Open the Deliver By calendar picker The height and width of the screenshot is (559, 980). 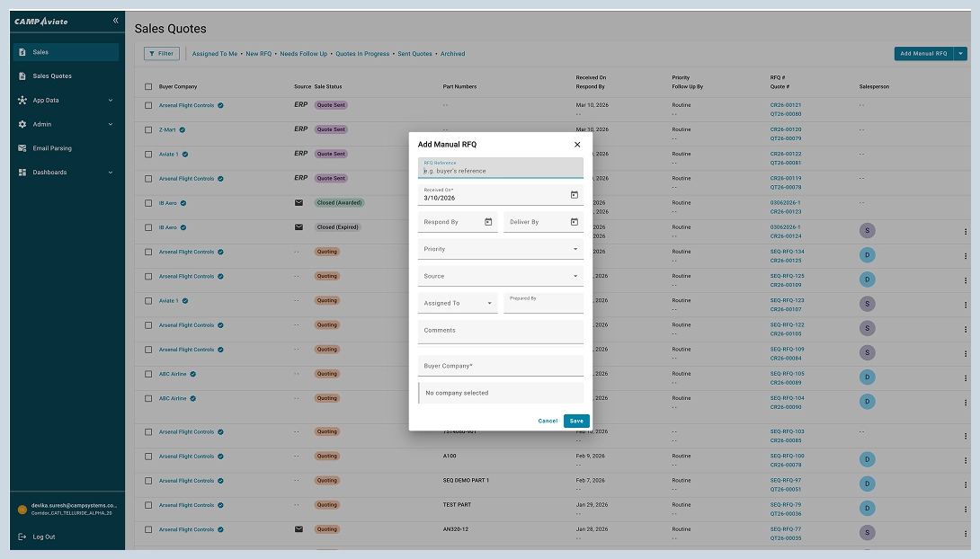click(x=574, y=222)
